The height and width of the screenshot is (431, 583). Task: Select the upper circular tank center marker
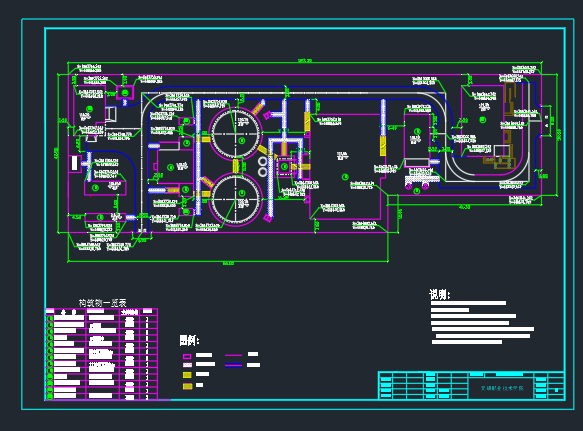coord(242,141)
